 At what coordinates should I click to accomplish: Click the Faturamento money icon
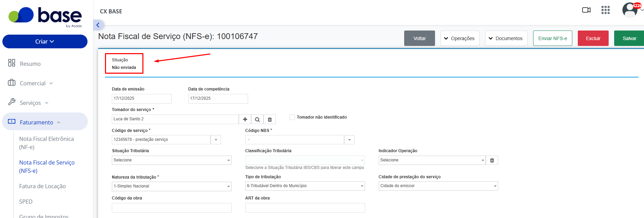click(x=12, y=121)
